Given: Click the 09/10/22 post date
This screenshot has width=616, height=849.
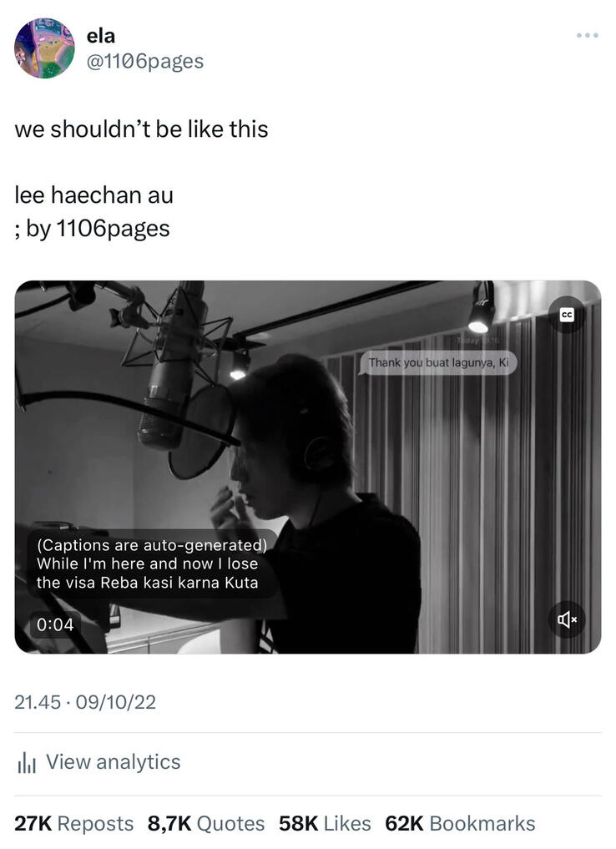Looking at the screenshot, I should pyautogui.click(x=115, y=703).
